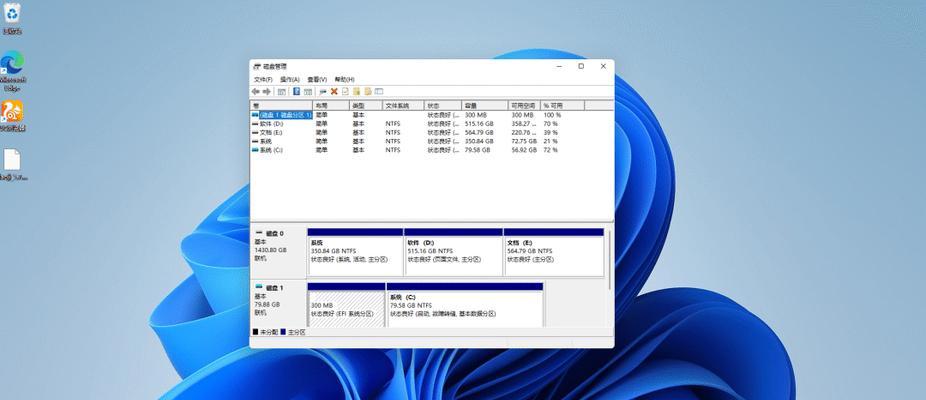Click the 磁盘 1 79.88 GB disk label

(x=278, y=304)
